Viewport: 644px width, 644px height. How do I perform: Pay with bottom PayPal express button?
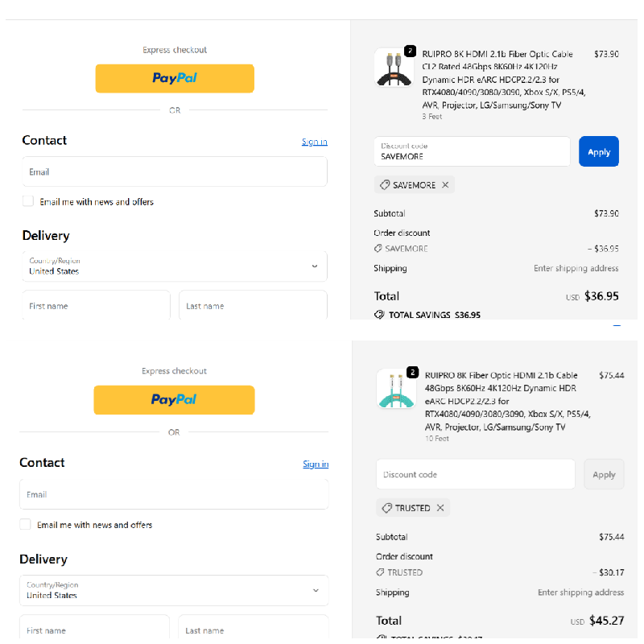pyautogui.click(x=174, y=399)
